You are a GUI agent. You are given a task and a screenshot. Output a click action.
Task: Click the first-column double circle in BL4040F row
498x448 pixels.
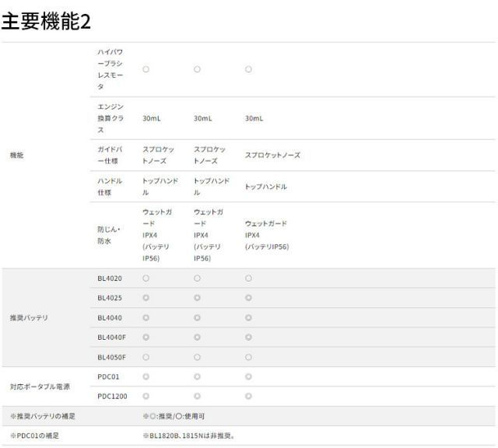[146, 337]
